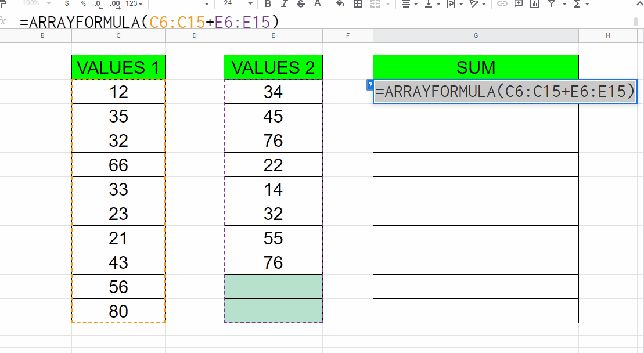Click cell containing 14
The width and height of the screenshot is (644, 353).
pos(273,189)
